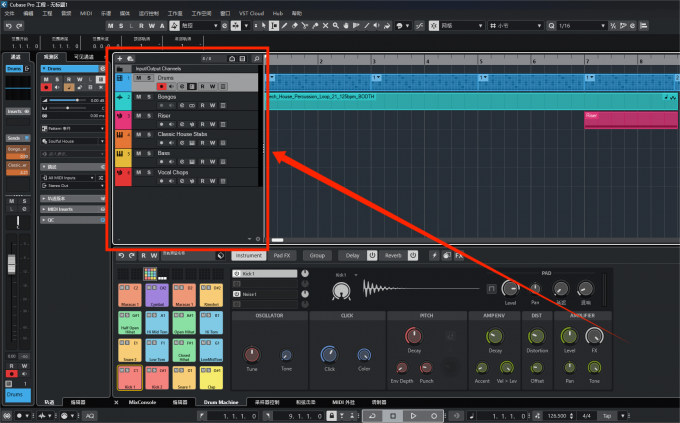Viewport: 680px width, 423px height.
Task: Click the Add Track plus icon
Action: [x=120, y=59]
